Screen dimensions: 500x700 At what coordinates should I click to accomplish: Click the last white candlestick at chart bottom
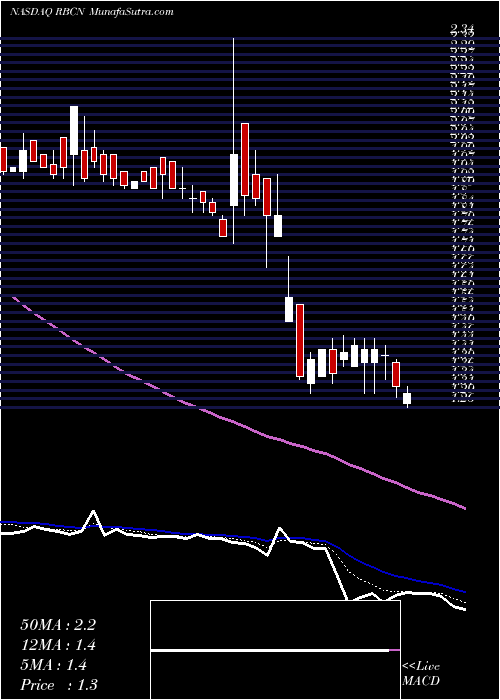407,397
